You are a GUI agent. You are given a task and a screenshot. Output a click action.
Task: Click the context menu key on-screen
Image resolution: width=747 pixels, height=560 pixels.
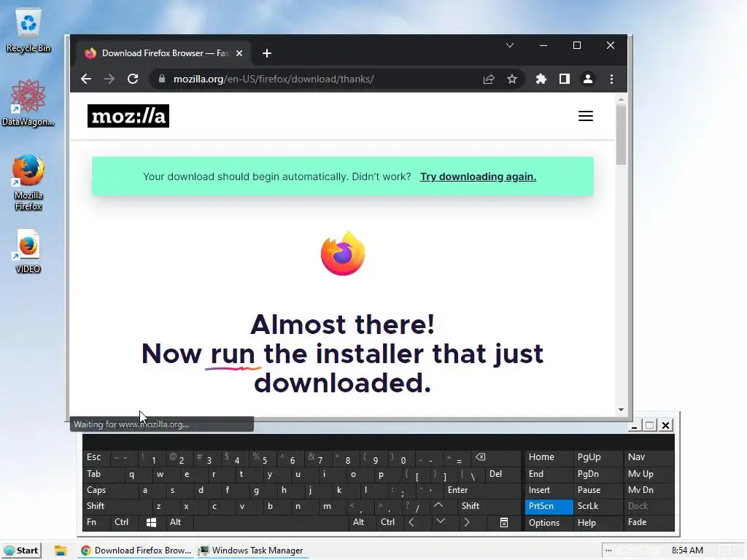pyautogui.click(x=504, y=522)
